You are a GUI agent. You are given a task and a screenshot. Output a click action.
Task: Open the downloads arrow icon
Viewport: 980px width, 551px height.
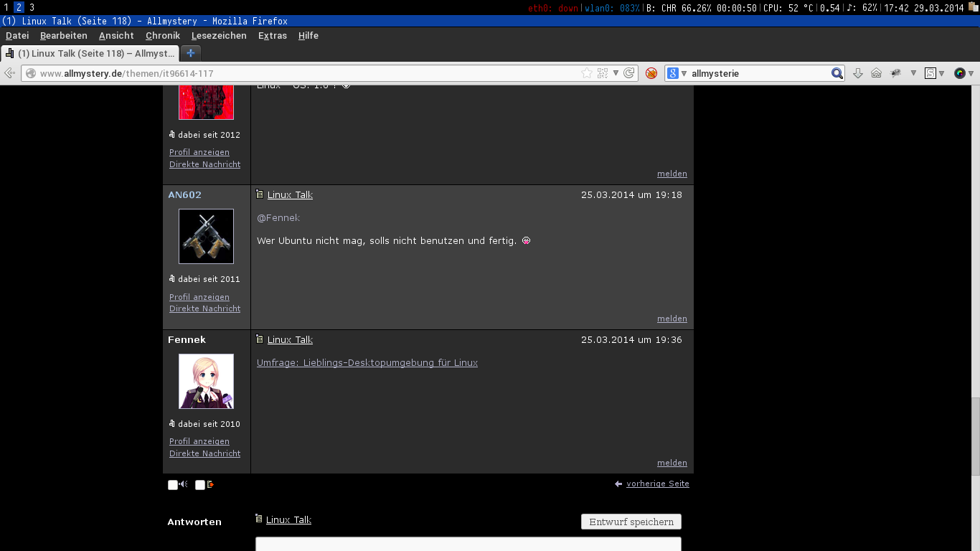click(x=857, y=73)
